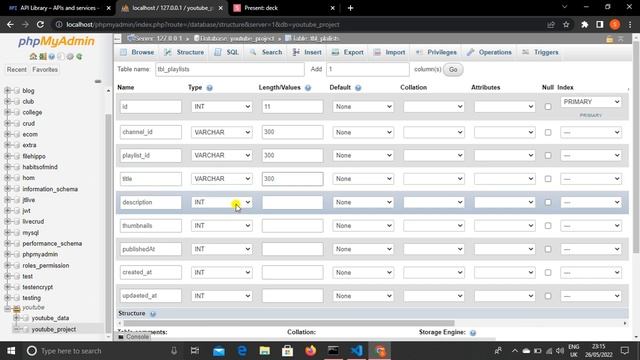Open Type dropdown for publishedAt column
The width and height of the screenshot is (640, 360).
click(222, 249)
